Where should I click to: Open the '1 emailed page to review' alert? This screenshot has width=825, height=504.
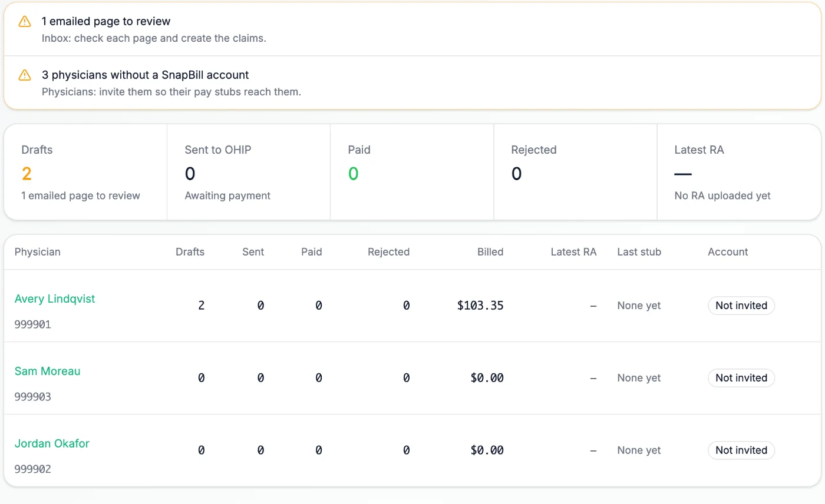412,29
